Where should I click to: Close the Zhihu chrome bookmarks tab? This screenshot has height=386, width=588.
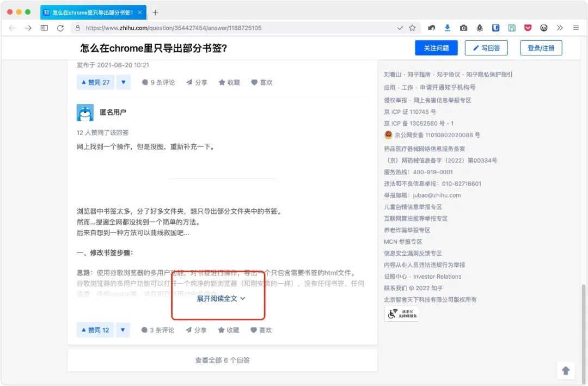coord(140,13)
